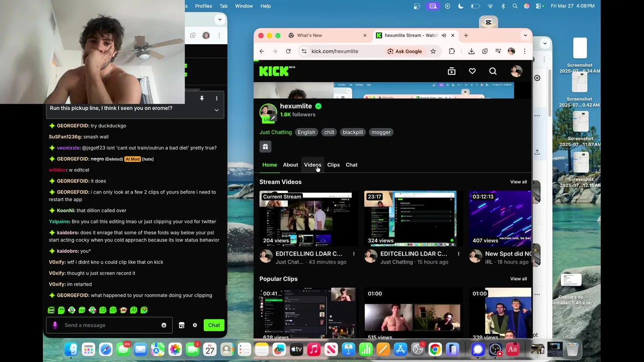
Task: Open Chrome media controls icon
Action: pos(498,51)
